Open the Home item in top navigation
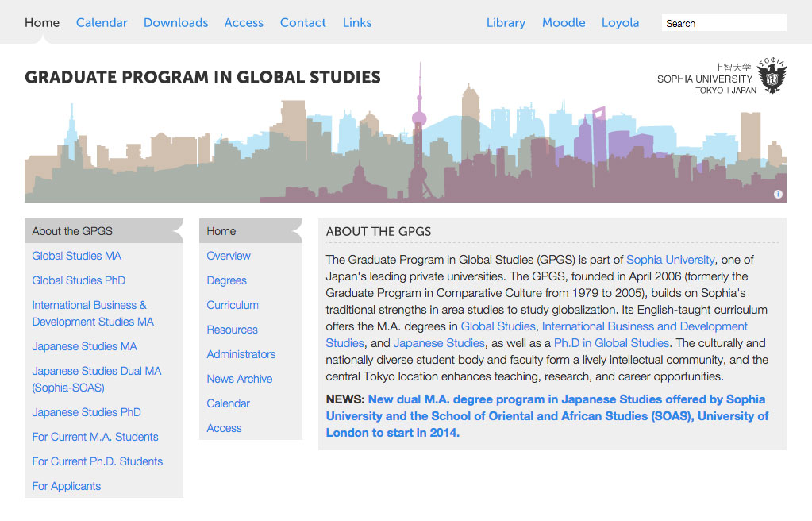The image size is (812, 521). (42, 23)
